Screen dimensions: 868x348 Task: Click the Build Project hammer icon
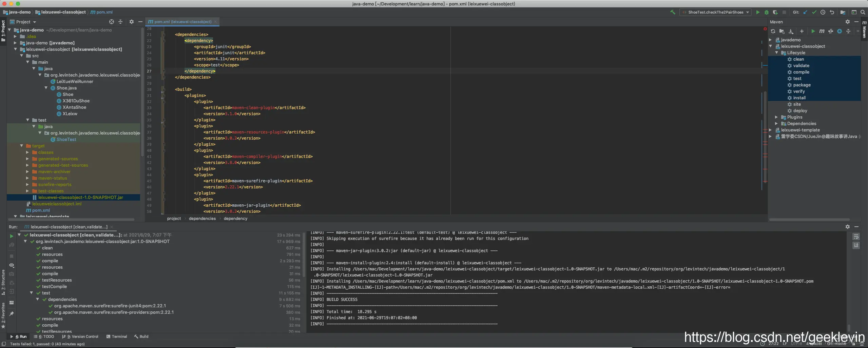click(x=673, y=12)
